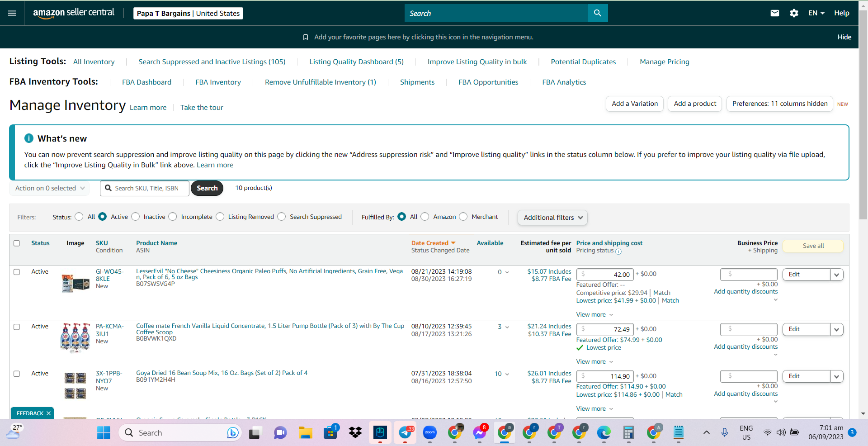Click the What's new info icon
Screen dimensions: 868x446
point(29,138)
